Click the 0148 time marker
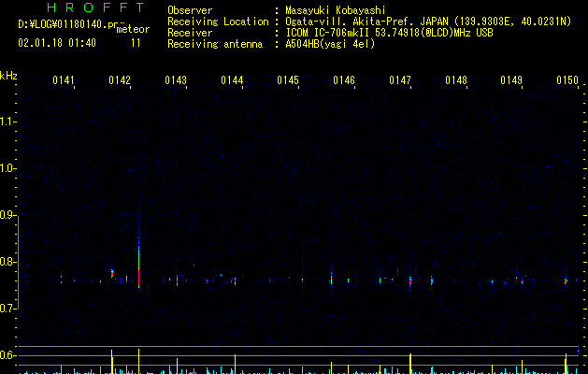The image size is (588, 374). (456, 80)
